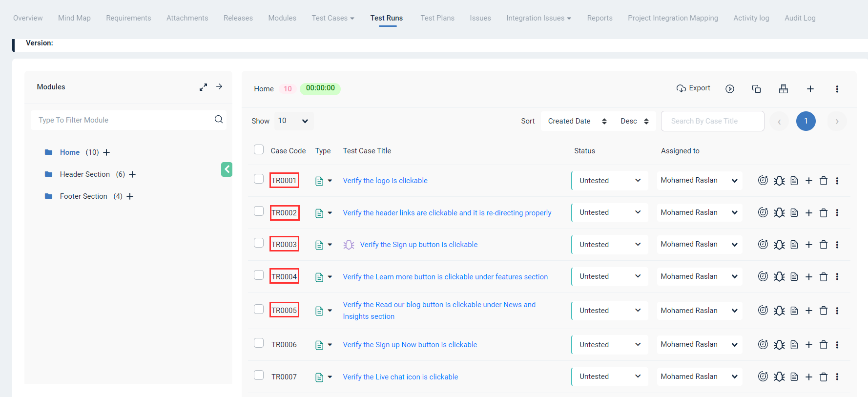Click bug icon in TR0001 row
This screenshot has width=868, height=397.
click(779, 181)
